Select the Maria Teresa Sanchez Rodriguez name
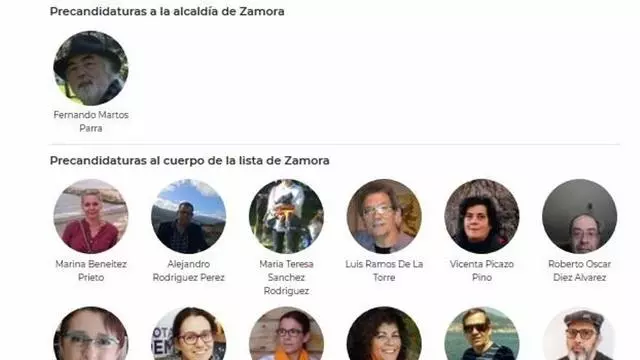 [286, 277]
